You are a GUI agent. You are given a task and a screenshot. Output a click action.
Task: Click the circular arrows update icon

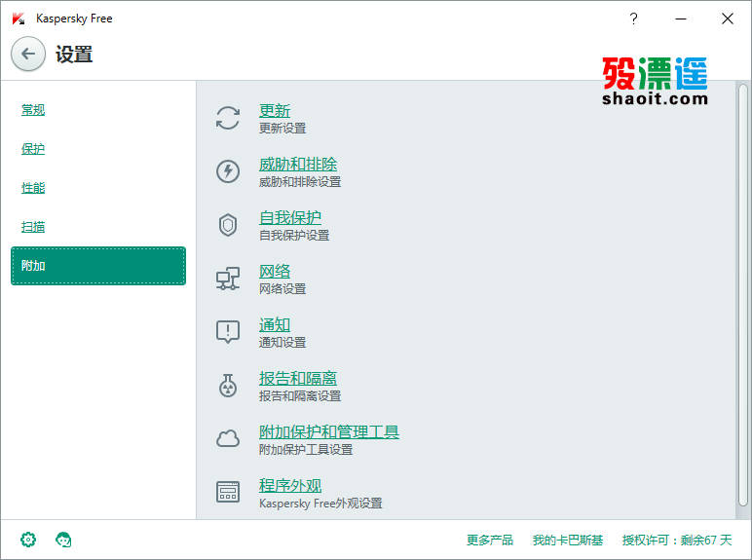(228, 118)
